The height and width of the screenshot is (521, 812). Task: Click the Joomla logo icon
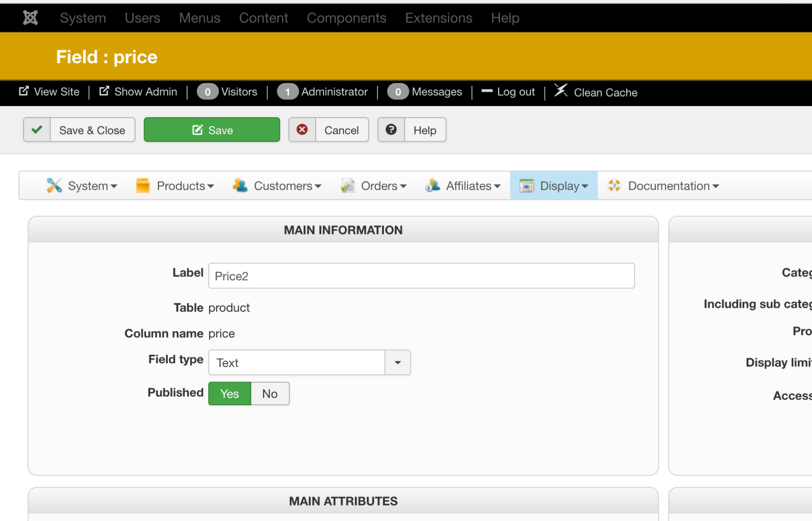[x=30, y=18]
